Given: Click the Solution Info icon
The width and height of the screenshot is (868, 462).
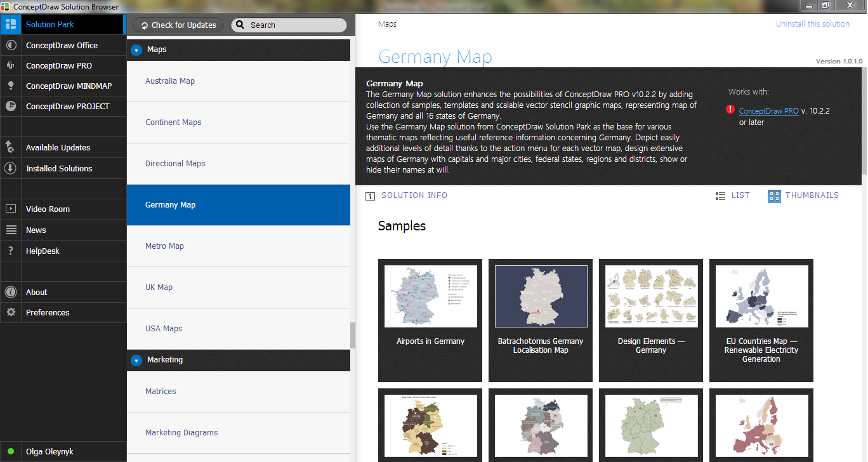Looking at the screenshot, I should 370,196.
